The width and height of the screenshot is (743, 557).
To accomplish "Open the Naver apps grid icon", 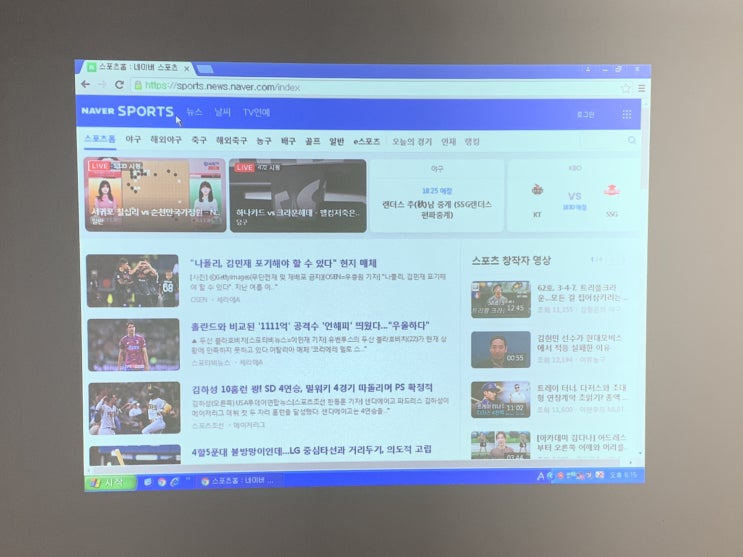I will (x=626, y=114).
